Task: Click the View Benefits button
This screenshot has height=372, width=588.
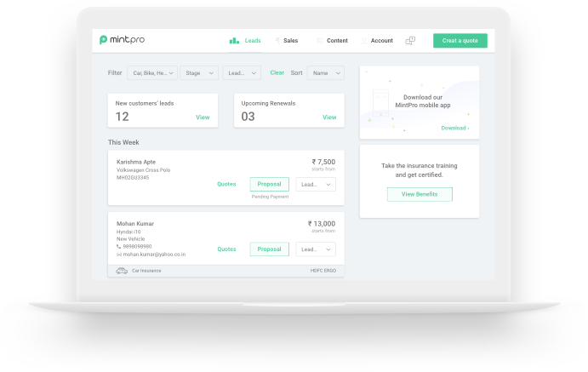Action: [420, 194]
